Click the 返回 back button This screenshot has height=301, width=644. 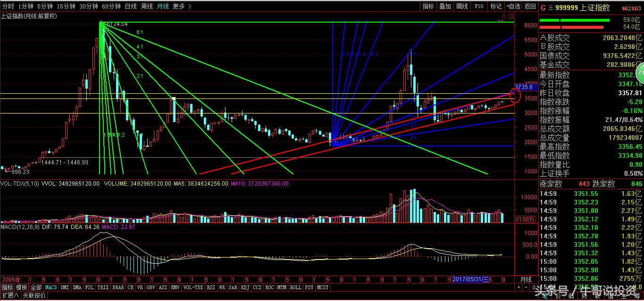(x=530, y=6)
